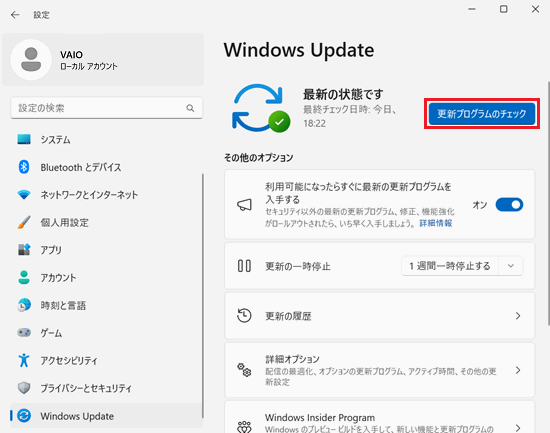Image resolution: width=550 pixels, height=433 pixels.
Task: Open 時刻と言語 settings
Action: (106, 305)
